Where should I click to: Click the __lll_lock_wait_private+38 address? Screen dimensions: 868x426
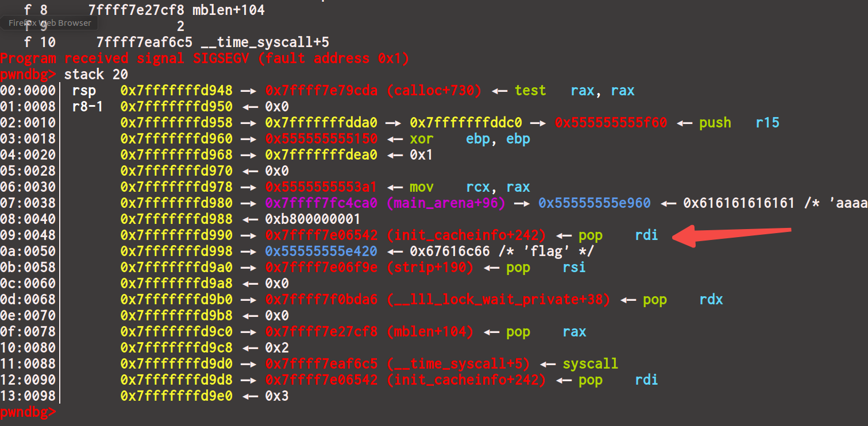coord(437,300)
